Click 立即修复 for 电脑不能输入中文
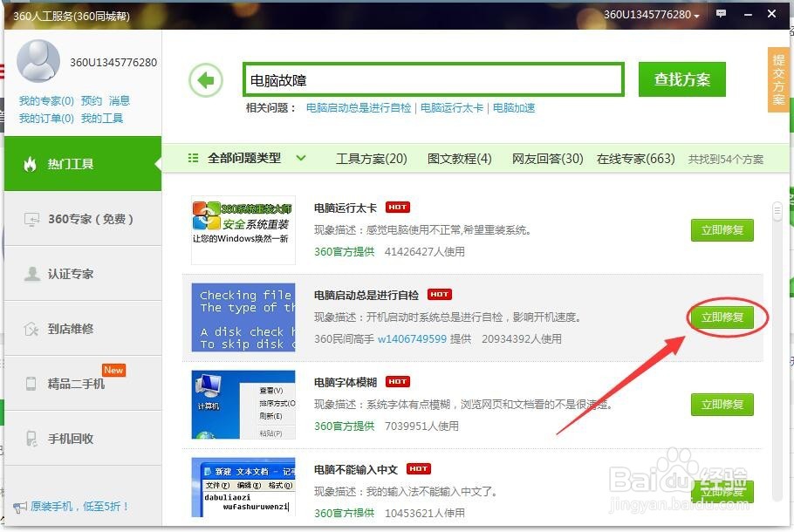 722,491
